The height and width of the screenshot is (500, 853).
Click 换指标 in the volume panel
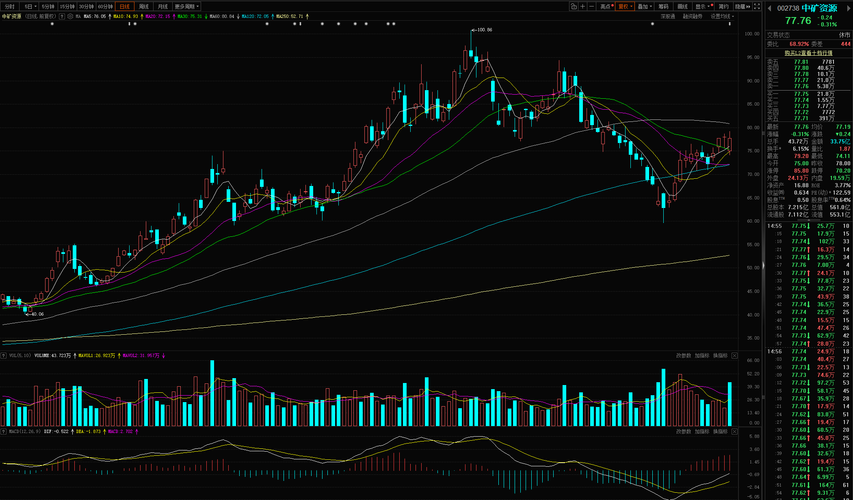click(x=720, y=355)
